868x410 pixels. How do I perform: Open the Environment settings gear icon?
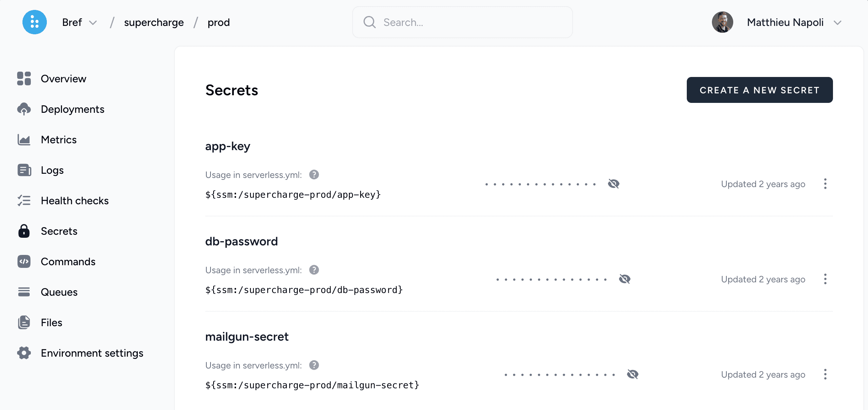pyautogui.click(x=24, y=353)
